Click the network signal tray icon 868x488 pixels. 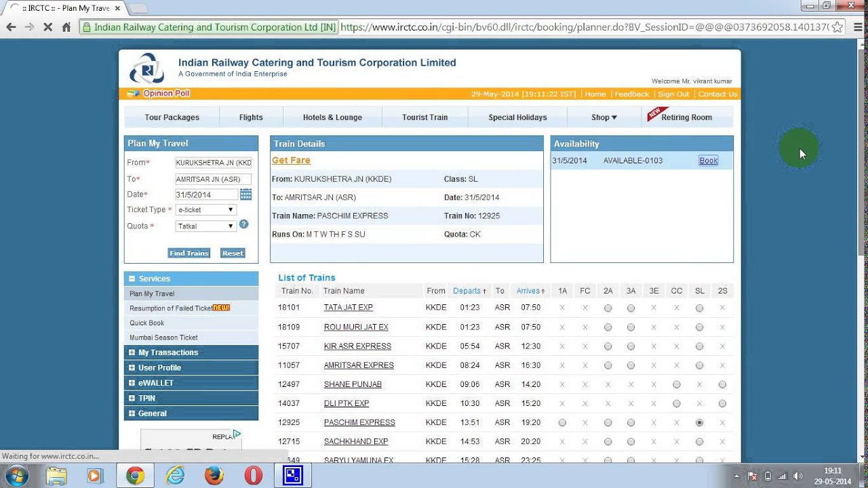pos(783,476)
